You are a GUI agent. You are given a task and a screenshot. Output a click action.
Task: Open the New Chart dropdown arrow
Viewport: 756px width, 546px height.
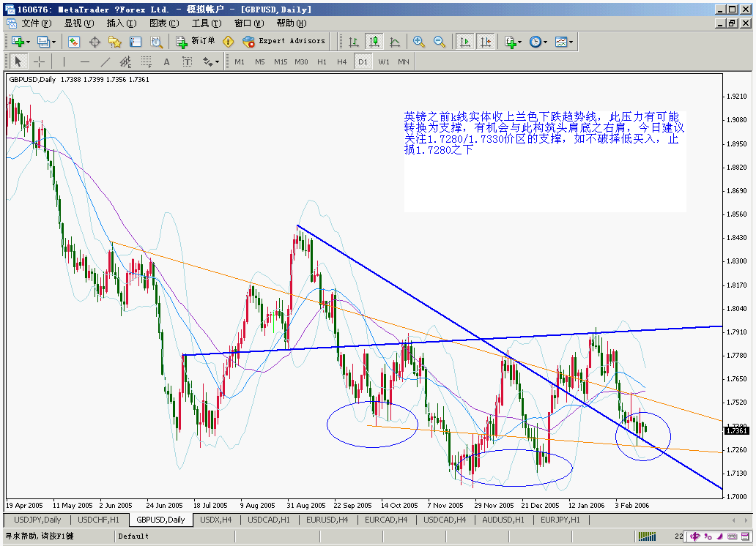(x=28, y=42)
